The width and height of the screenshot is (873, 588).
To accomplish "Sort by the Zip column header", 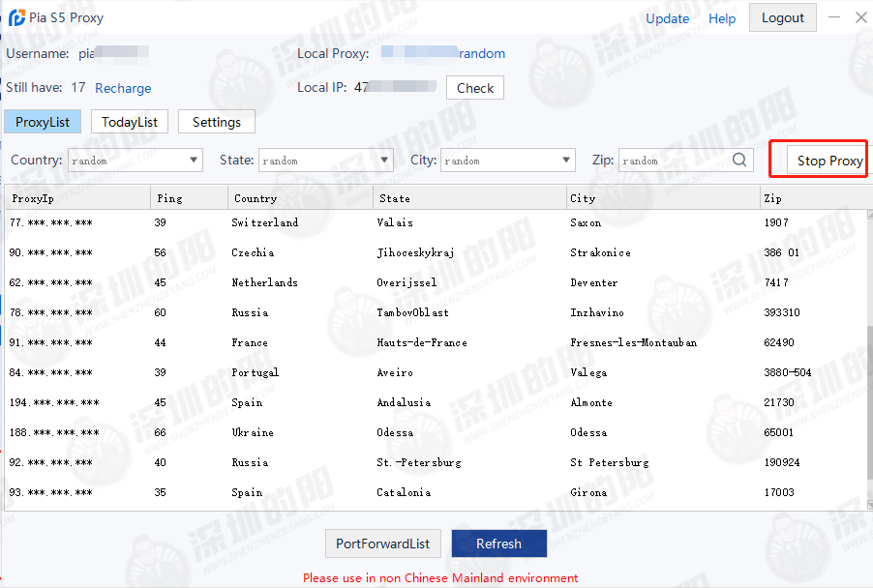I will pyautogui.click(x=816, y=198).
